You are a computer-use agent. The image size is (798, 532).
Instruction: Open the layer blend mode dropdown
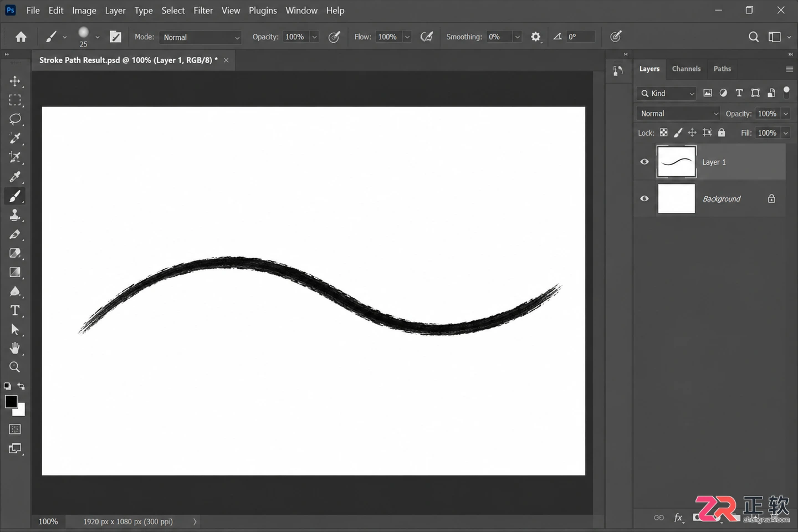tap(678, 114)
